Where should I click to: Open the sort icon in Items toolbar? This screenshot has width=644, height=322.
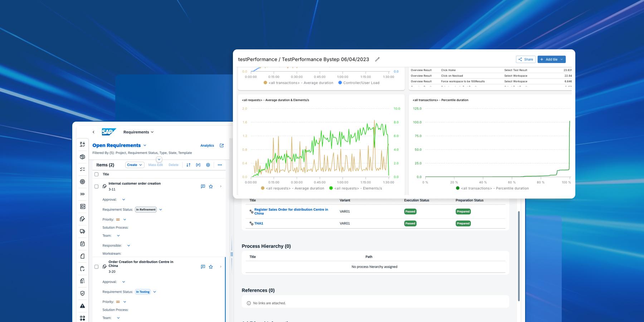pos(189,165)
